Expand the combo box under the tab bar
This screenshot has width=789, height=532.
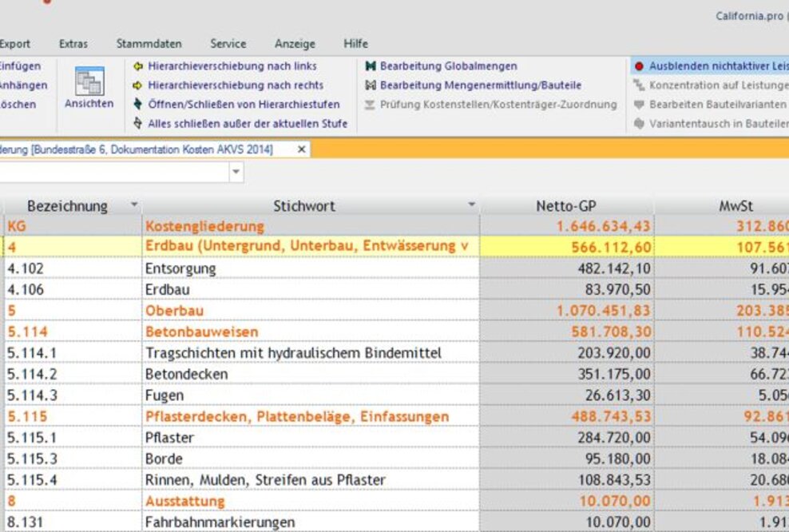coord(236,171)
